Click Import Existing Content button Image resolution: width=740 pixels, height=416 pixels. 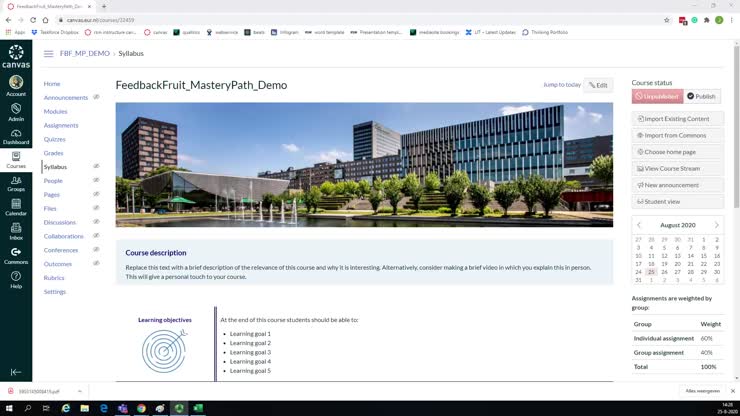click(677, 119)
